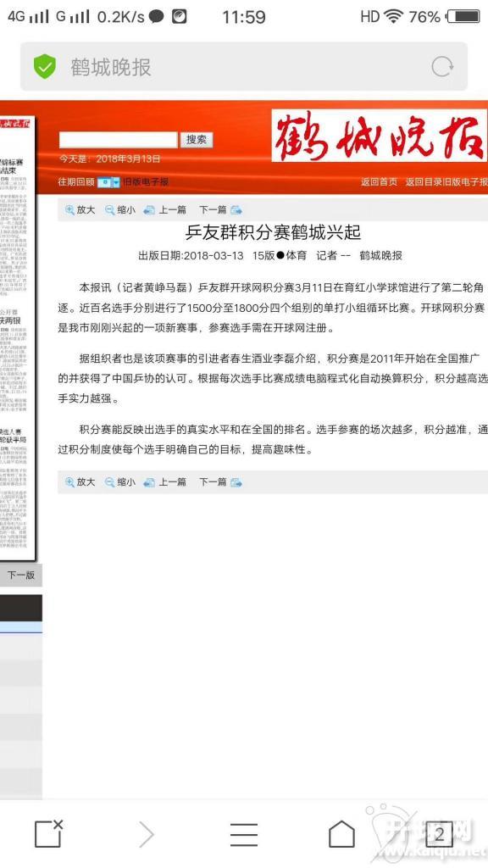Open the browser hamburger menu

tap(244, 834)
